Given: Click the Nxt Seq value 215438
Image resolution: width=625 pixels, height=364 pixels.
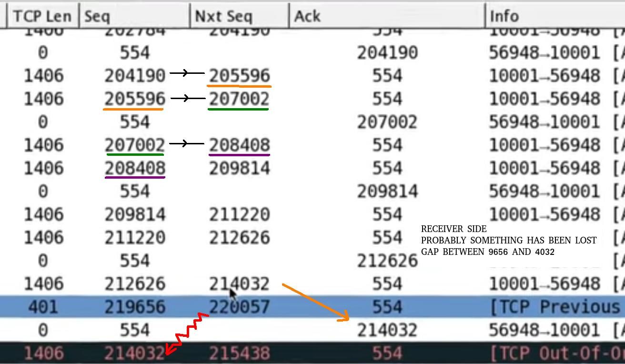Looking at the screenshot, I should point(239,353).
